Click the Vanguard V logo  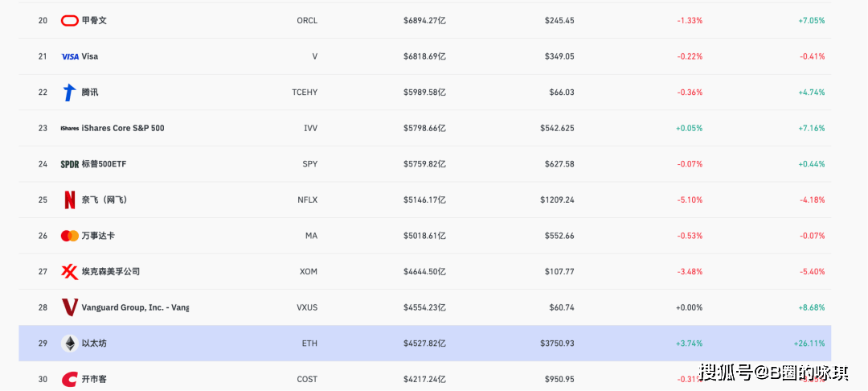[70, 307]
